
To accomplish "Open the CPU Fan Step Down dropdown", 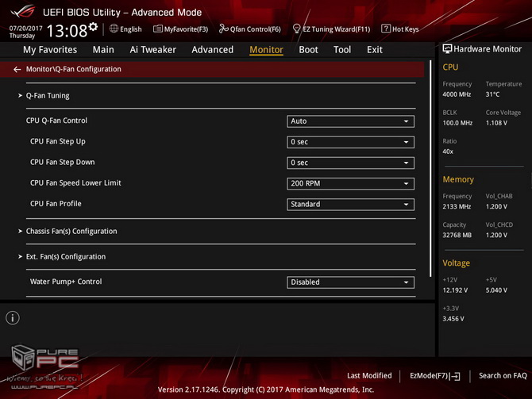I will pos(350,163).
